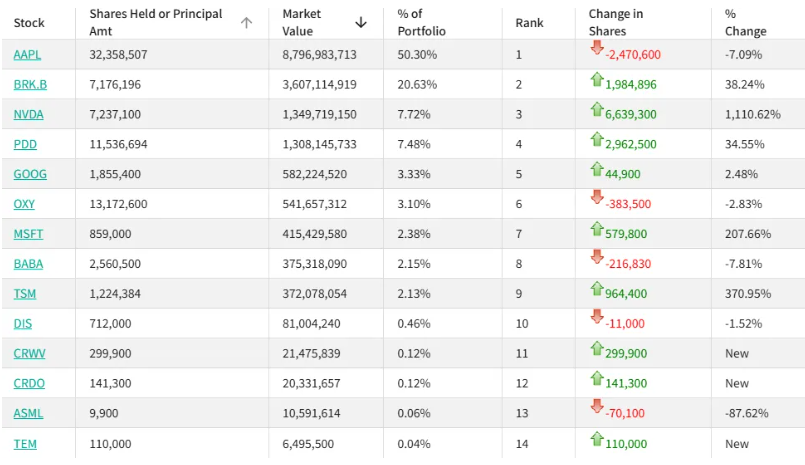
Task: Click the sort-descending arrow beside Market Value
Action: tap(361, 23)
